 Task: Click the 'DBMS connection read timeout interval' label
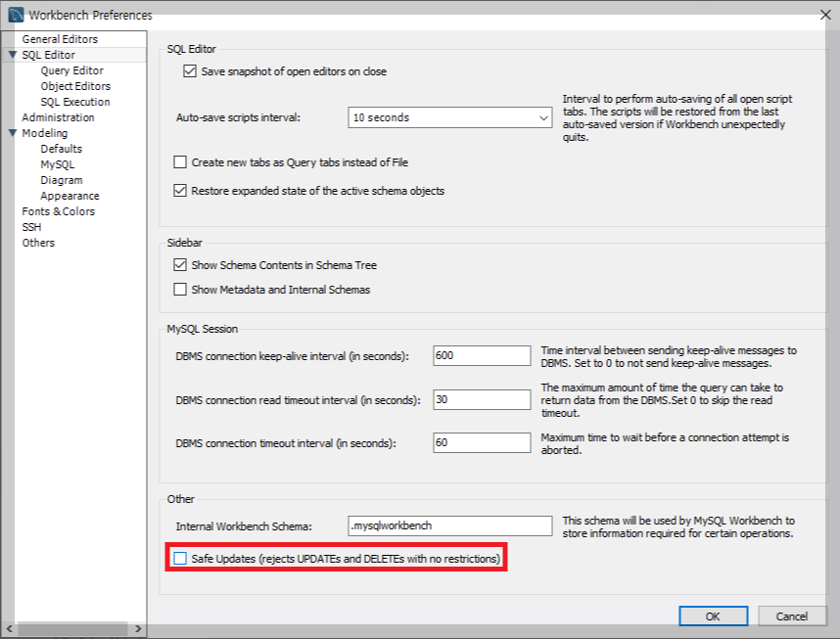pos(299,400)
